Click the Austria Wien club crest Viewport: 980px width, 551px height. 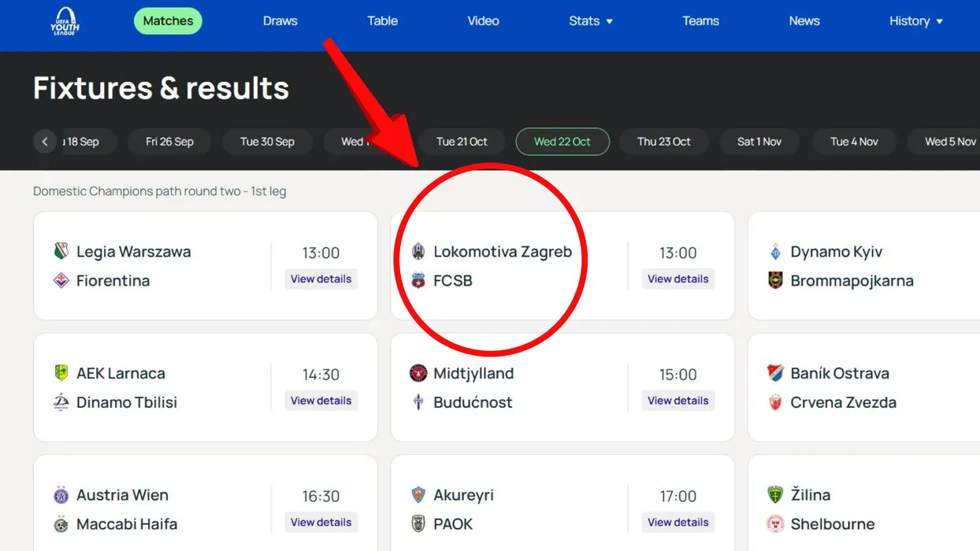tap(61, 495)
